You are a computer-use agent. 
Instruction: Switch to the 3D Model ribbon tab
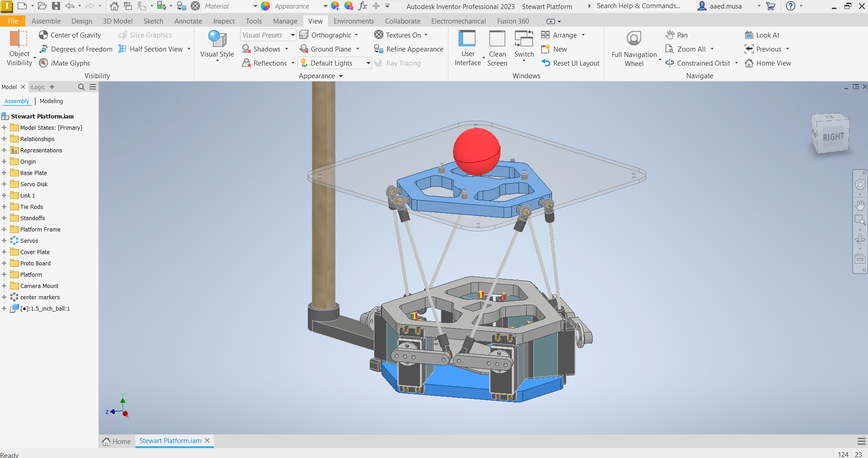[118, 21]
